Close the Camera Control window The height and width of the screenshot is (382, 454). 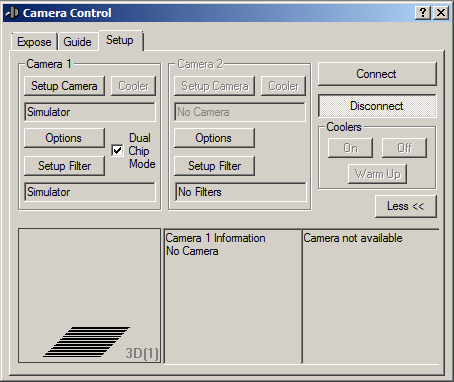click(x=441, y=13)
